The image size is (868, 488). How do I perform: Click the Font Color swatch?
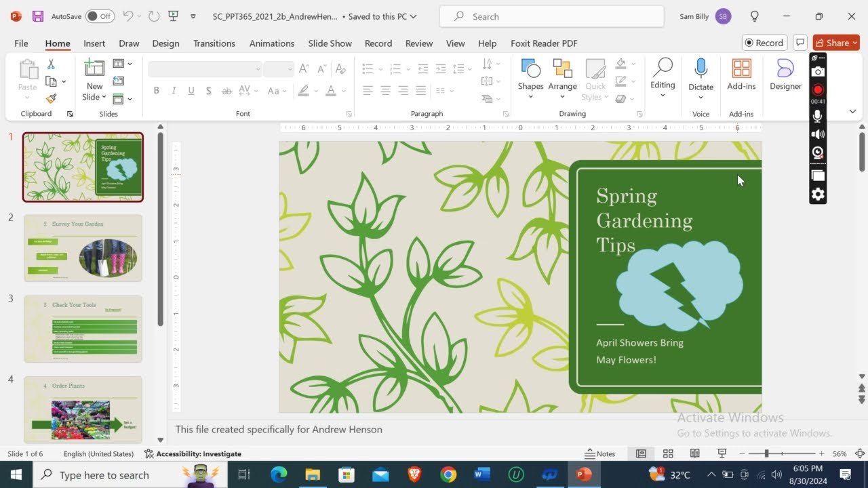tap(331, 91)
